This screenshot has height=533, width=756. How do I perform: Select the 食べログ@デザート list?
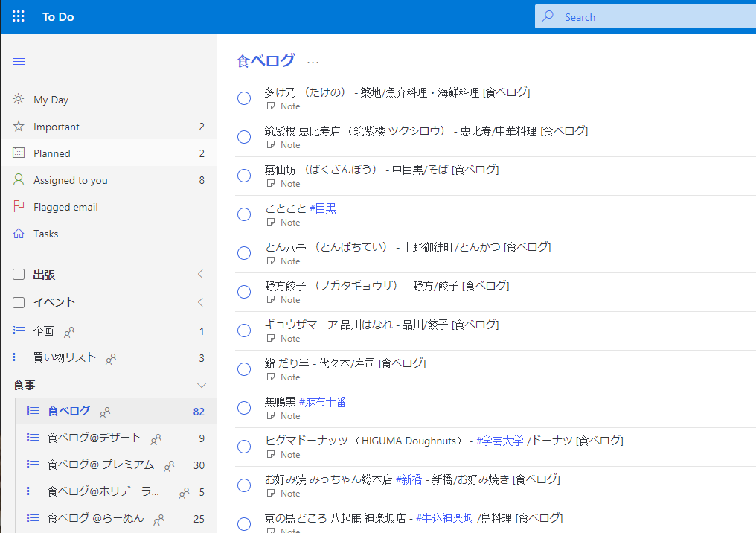pos(116,438)
